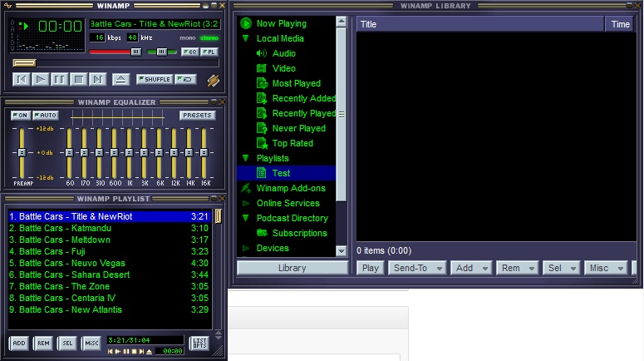The width and height of the screenshot is (644, 361).
Task: Open equalizer PRESETS menu
Action: click(197, 116)
